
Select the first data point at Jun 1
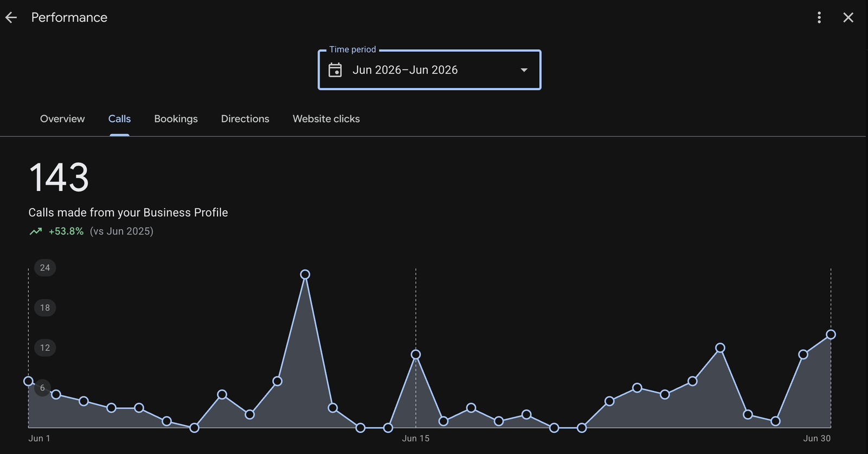(28, 381)
